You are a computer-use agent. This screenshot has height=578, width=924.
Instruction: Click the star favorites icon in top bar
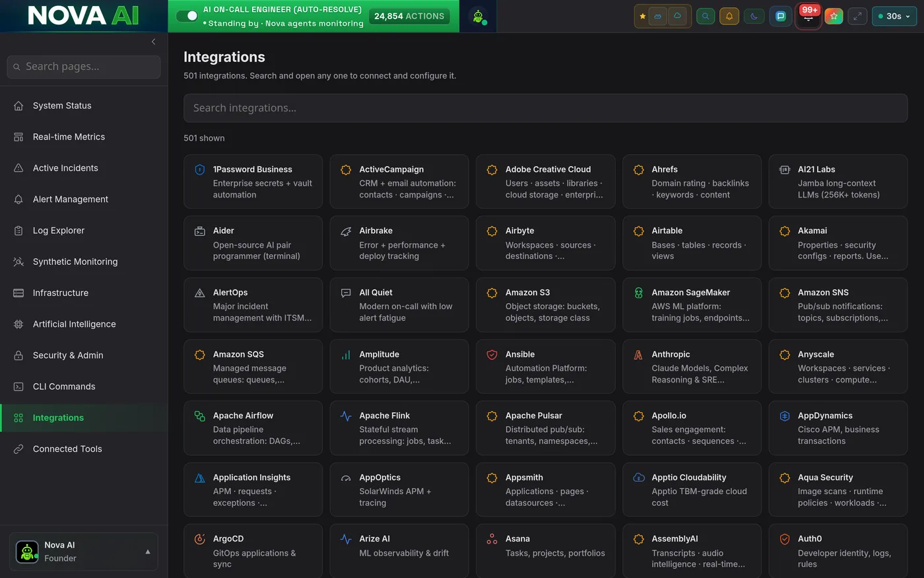coord(643,17)
